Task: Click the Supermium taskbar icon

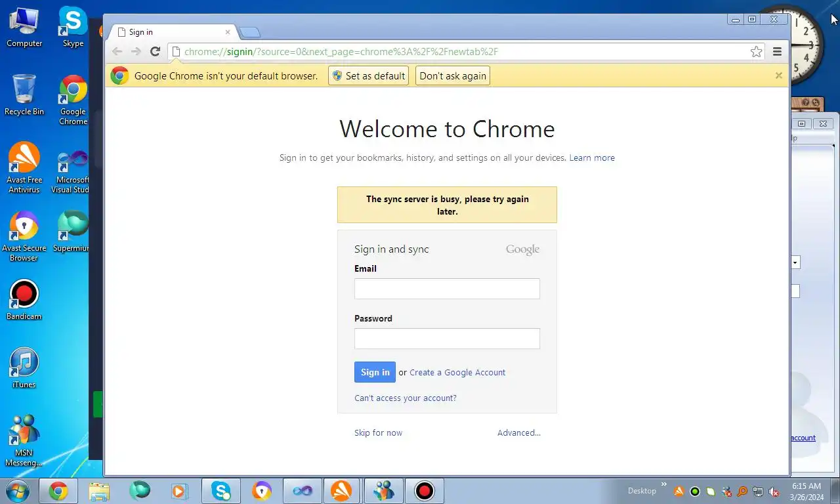Action: coord(140,490)
